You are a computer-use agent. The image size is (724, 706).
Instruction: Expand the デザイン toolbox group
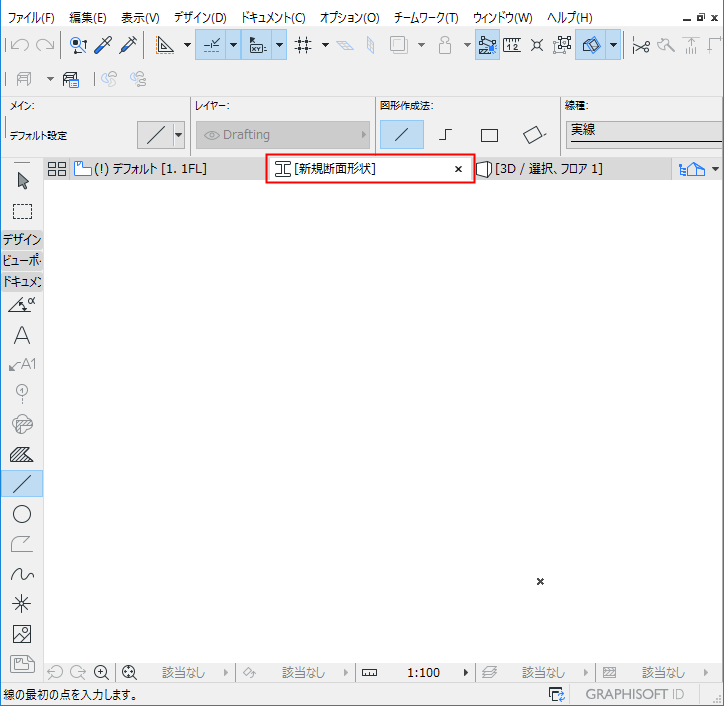[22, 240]
